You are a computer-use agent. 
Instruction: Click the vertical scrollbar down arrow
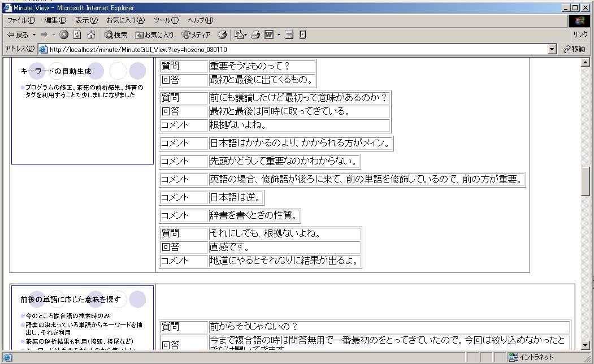(x=586, y=345)
